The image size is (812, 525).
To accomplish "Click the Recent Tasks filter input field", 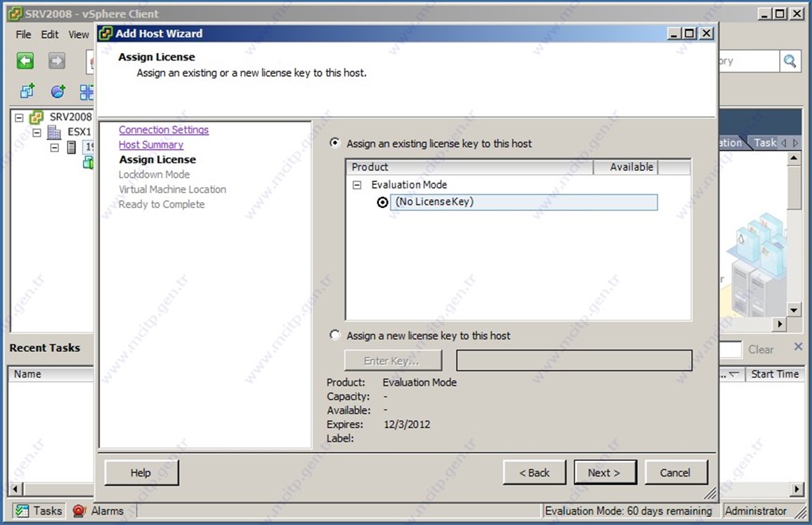I will tap(730, 350).
